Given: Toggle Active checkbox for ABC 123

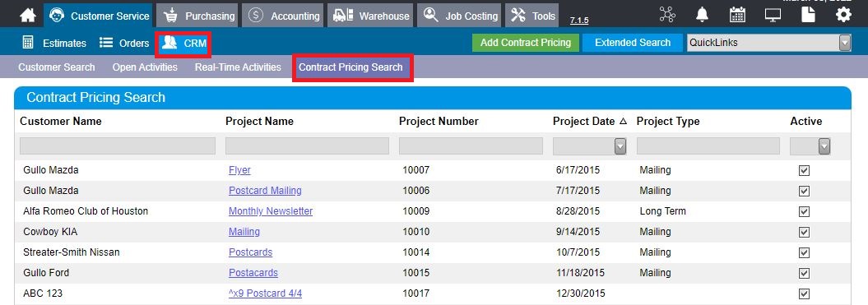Looking at the screenshot, I should 805,294.
